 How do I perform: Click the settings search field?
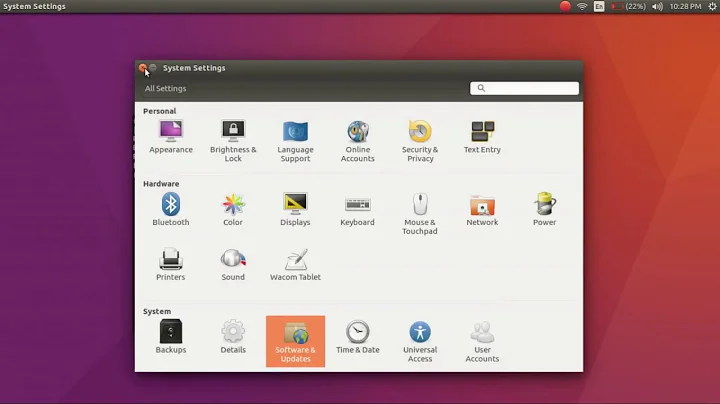pyautogui.click(x=525, y=88)
